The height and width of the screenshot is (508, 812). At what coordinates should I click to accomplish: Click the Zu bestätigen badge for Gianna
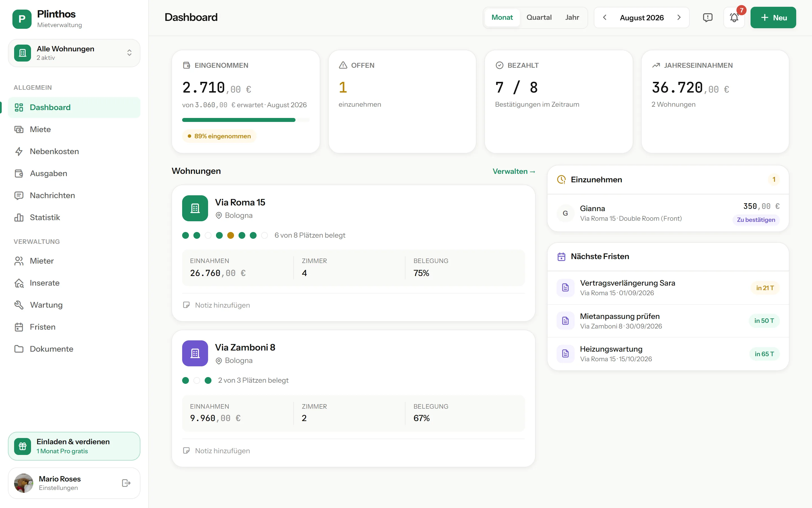point(756,220)
